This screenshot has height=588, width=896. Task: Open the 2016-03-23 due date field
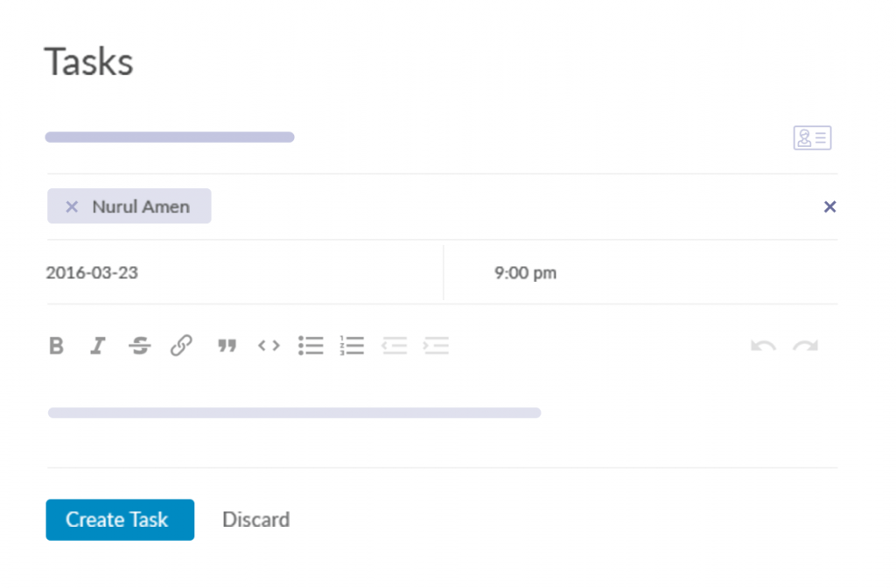click(x=92, y=272)
